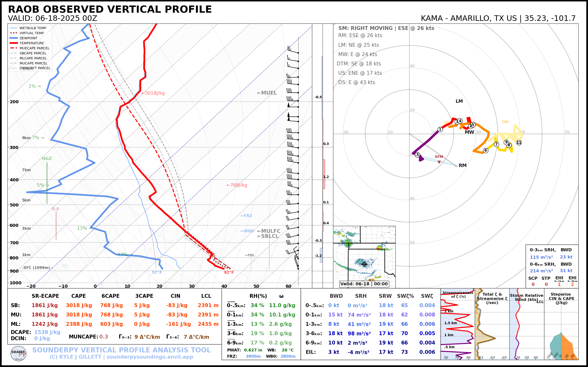Click the Valid: 06-18 | 00:00 label
This screenshot has height=367, width=588.
click(364, 284)
